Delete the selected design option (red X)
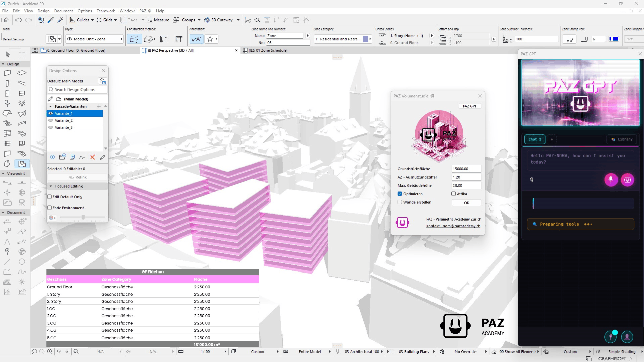Viewport: 644px width, 362px height. click(x=93, y=157)
